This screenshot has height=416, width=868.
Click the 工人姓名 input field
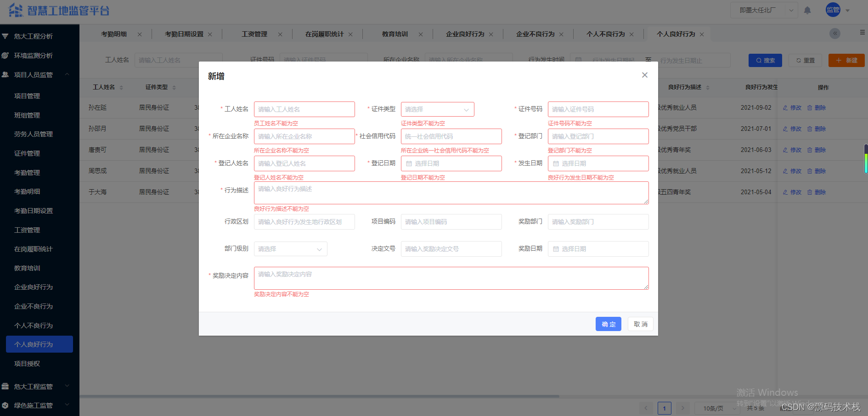[x=304, y=109]
